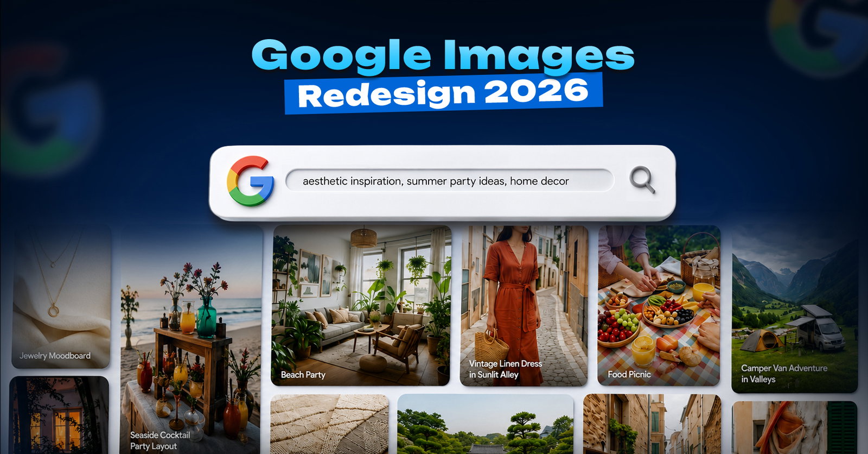Click the "Redesign 2026" banner text
The height and width of the screenshot is (454, 868).
coord(443,93)
